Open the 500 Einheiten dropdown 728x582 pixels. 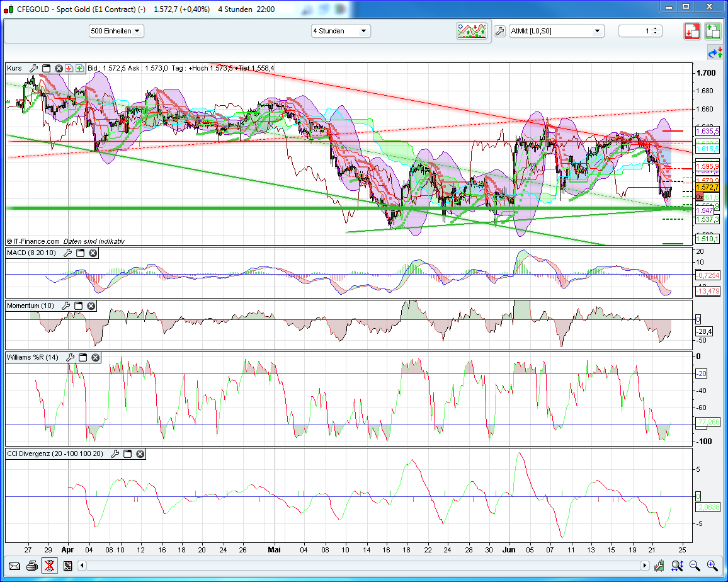pyautogui.click(x=117, y=31)
